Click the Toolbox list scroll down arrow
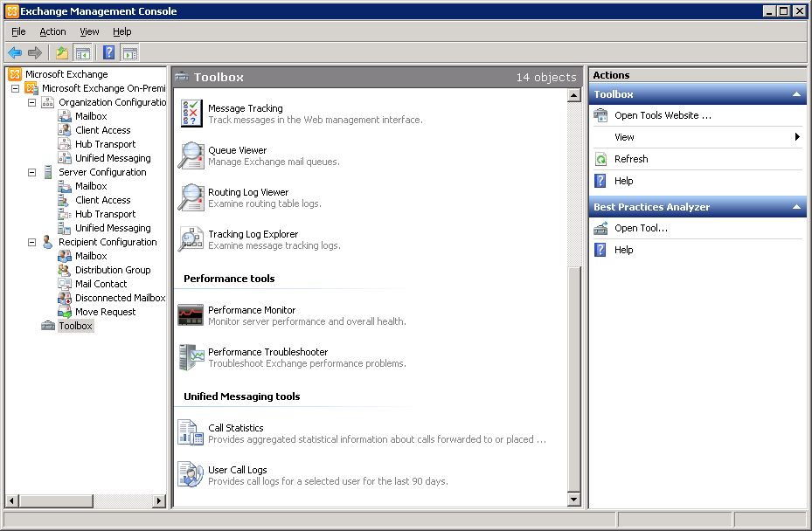 point(573,500)
